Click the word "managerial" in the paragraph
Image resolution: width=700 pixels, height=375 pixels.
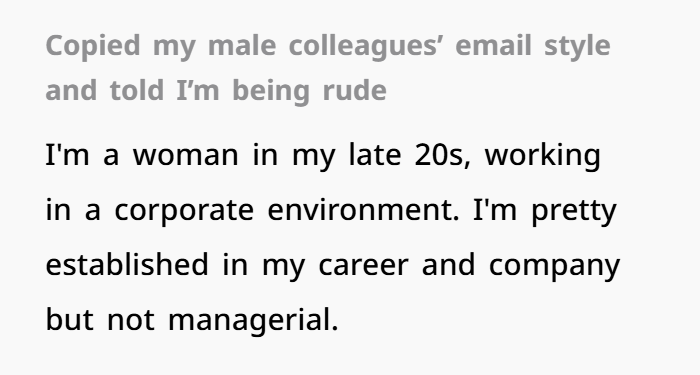tap(250, 320)
